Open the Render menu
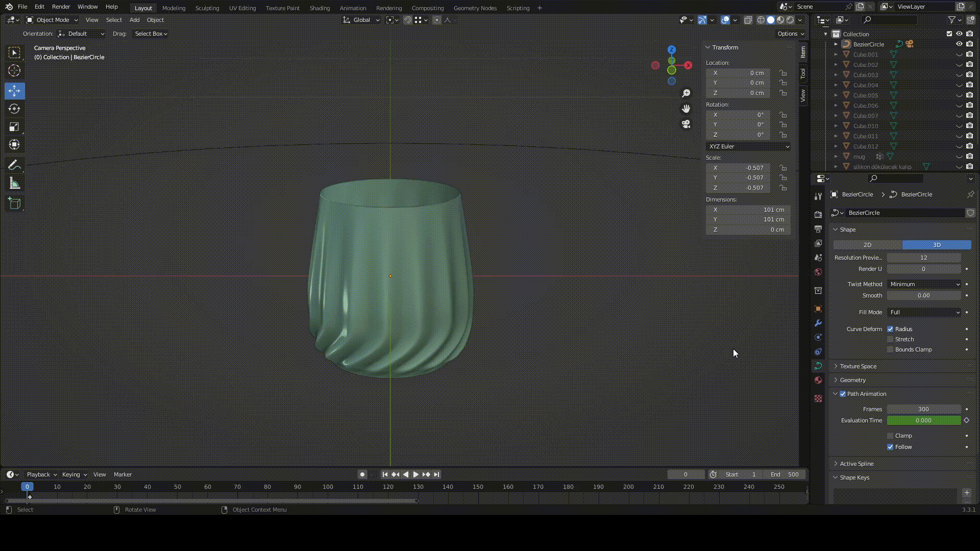 click(61, 7)
